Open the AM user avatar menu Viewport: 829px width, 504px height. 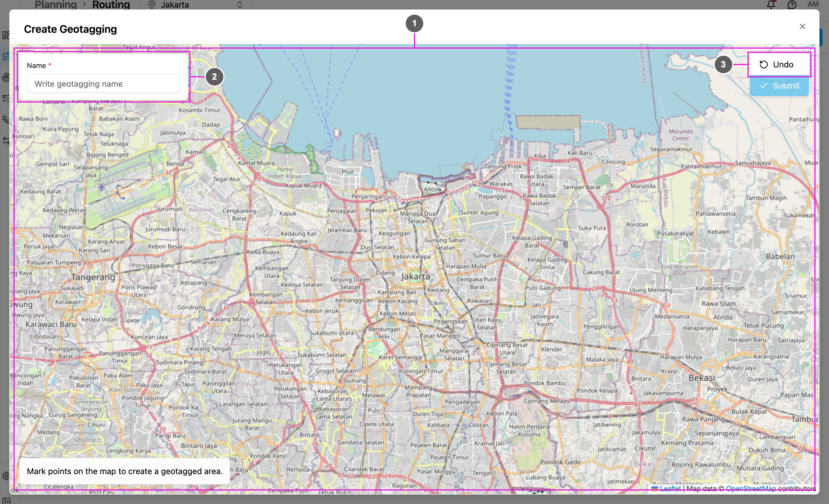click(x=813, y=4)
